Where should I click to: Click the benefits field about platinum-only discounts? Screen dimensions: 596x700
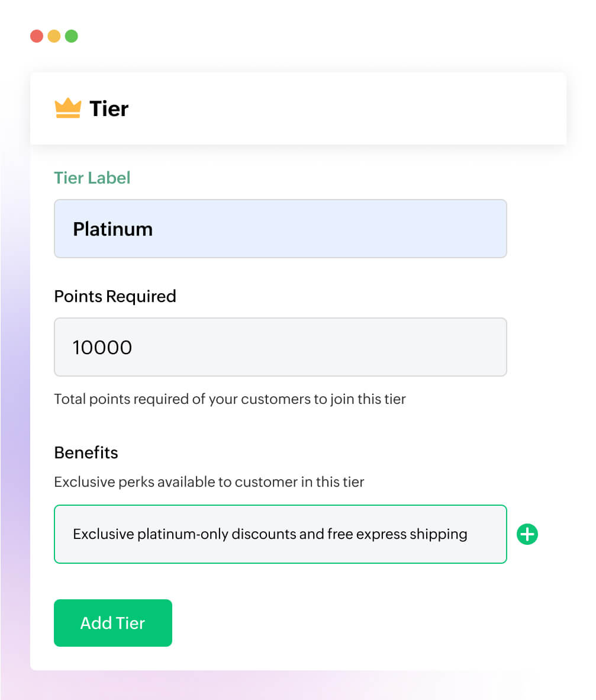(280, 534)
